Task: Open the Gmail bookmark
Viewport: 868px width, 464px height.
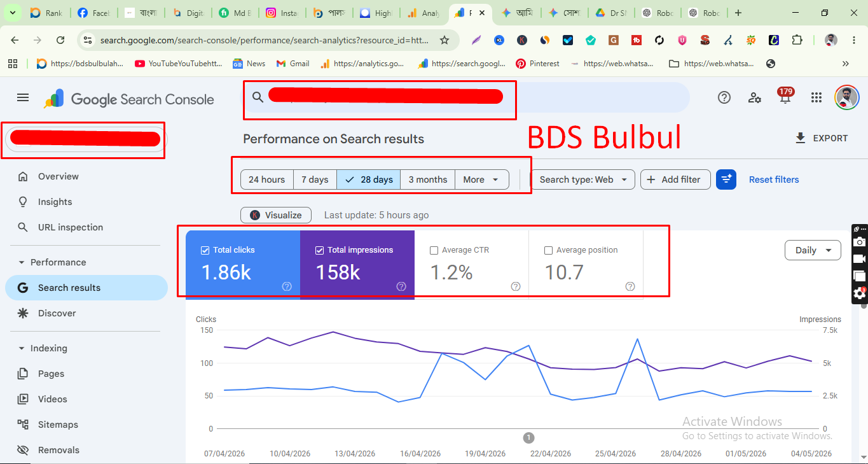Action: (293, 64)
